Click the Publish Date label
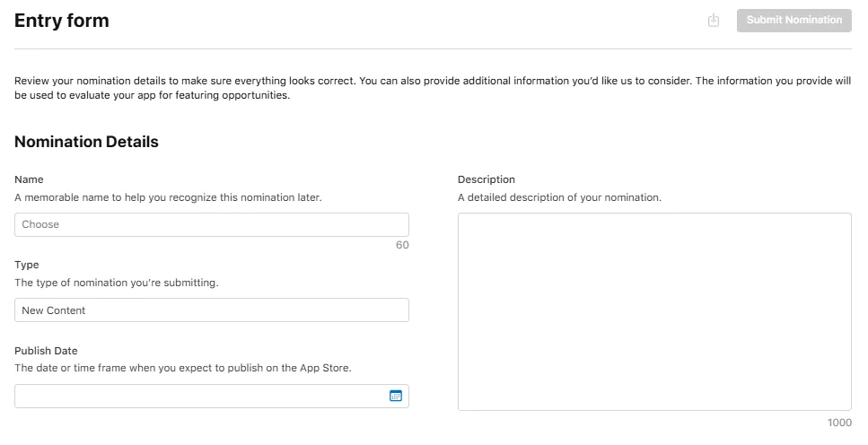Image resolution: width=868 pixels, height=445 pixels. click(x=46, y=351)
